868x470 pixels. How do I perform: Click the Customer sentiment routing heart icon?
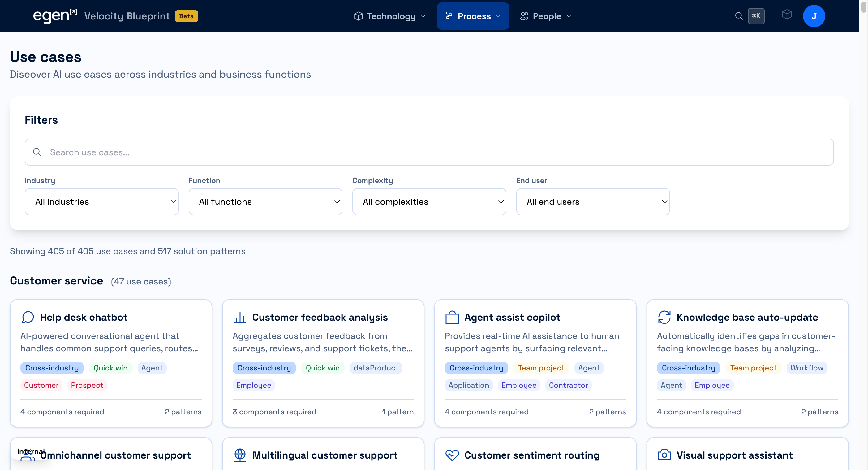click(x=452, y=455)
